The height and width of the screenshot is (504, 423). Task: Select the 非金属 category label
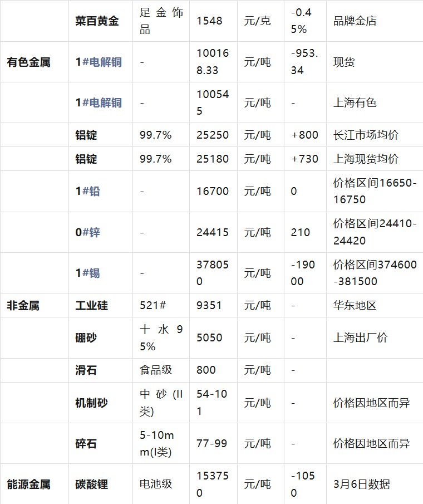tap(23, 305)
